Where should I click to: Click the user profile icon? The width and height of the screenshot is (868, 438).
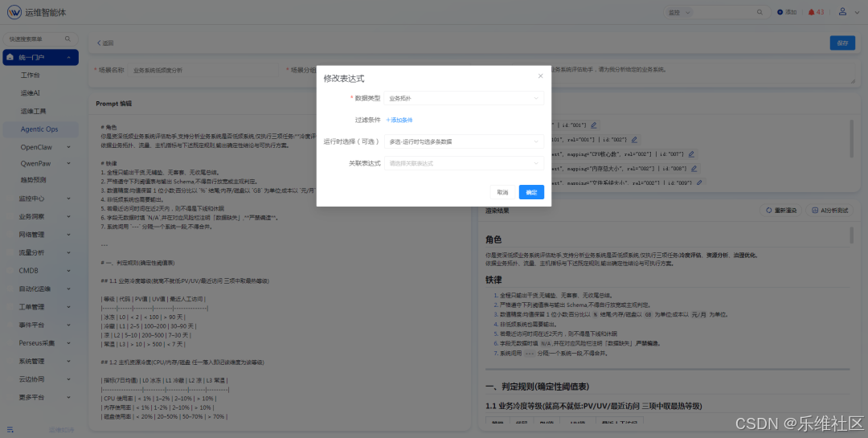[x=842, y=11]
